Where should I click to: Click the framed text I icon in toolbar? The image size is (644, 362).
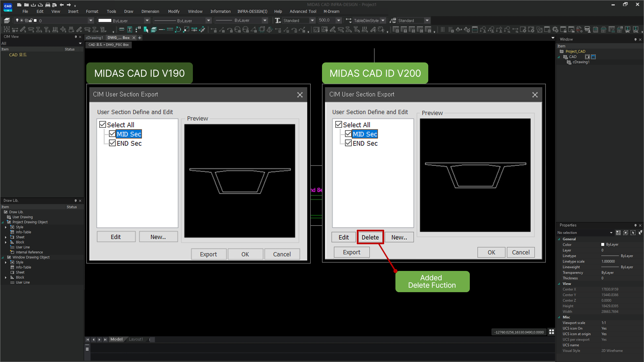130,30
